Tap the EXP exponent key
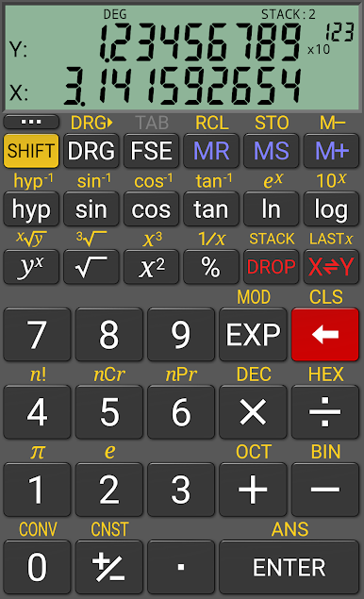The height and width of the screenshot is (599, 364). (x=253, y=335)
